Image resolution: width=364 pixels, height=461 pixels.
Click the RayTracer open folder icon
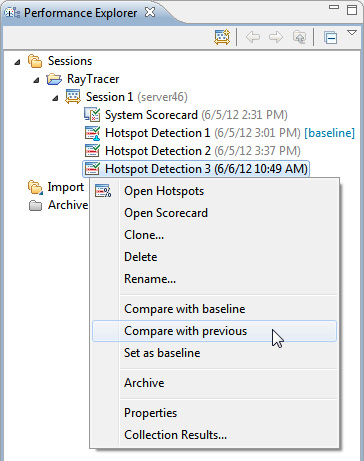click(54, 79)
